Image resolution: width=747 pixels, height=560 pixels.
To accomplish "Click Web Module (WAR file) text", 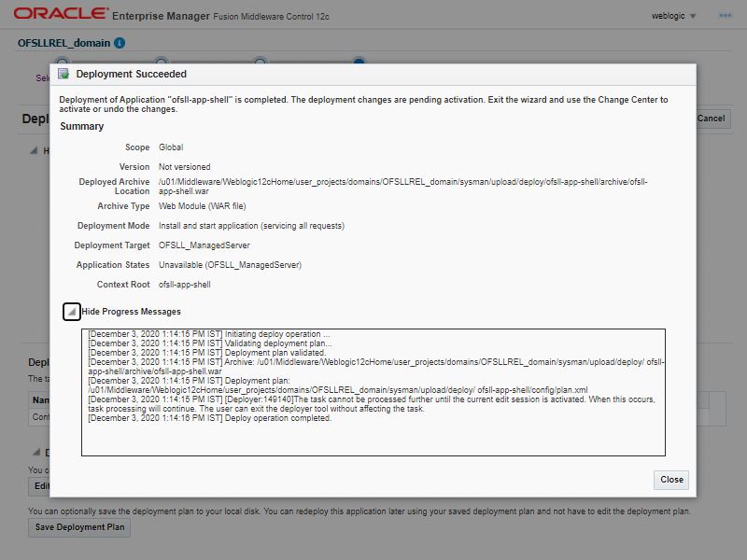I will coord(203,205).
